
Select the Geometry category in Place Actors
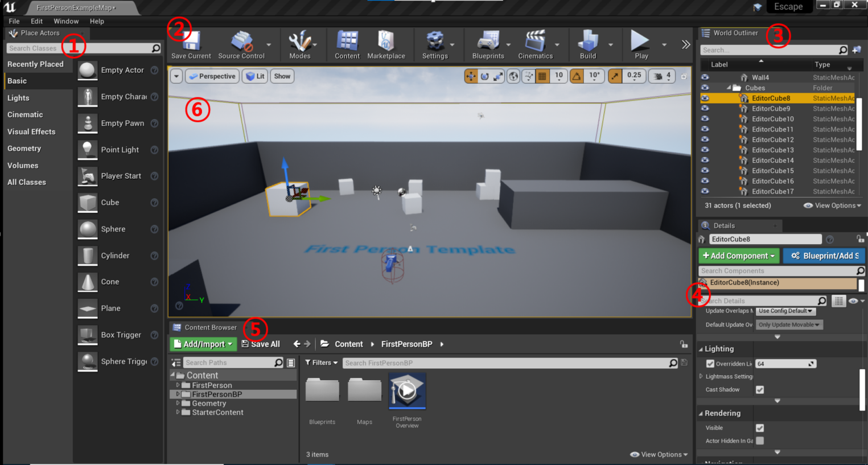coord(24,149)
